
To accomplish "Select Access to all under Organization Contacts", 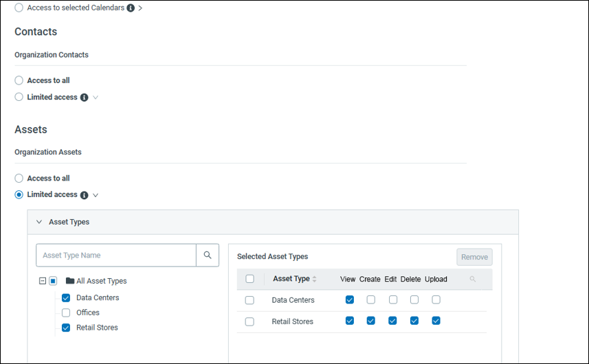I will tap(19, 80).
